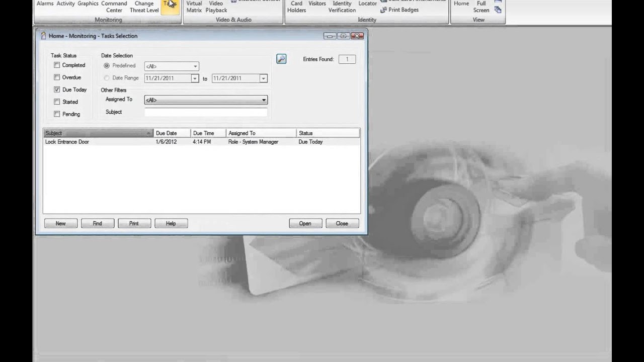Viewport: 644px width, 362px height.
Task: Open Locator in the Identity group
Action: (x=368, y=4)
